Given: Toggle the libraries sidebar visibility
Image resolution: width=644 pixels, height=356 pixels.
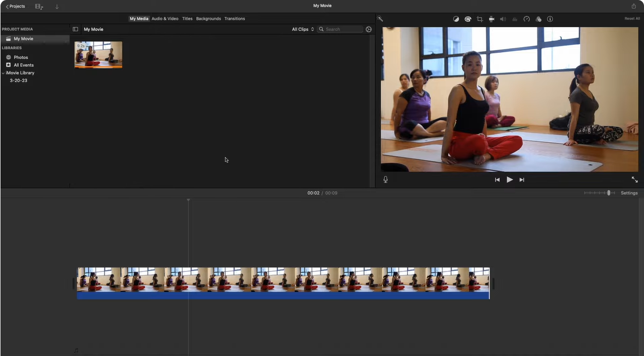Looking at the screenshot, I should tap(75, 29).
